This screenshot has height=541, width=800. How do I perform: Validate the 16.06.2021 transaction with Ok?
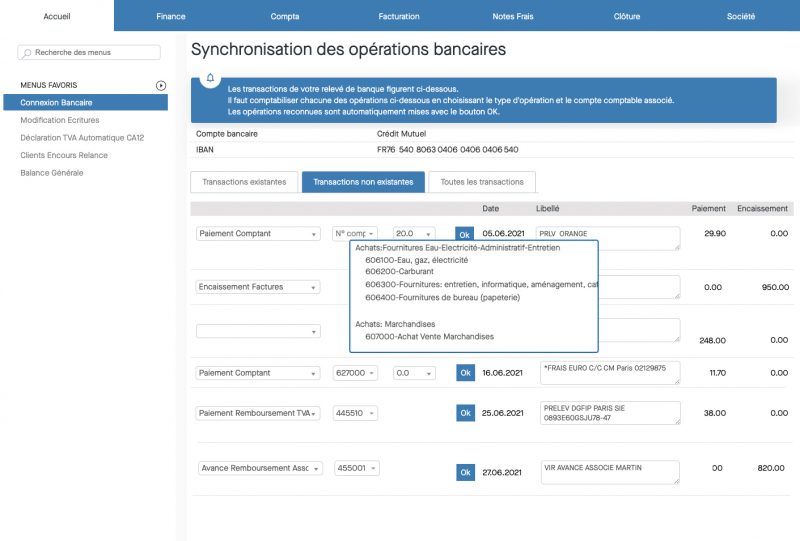point(464,373)
